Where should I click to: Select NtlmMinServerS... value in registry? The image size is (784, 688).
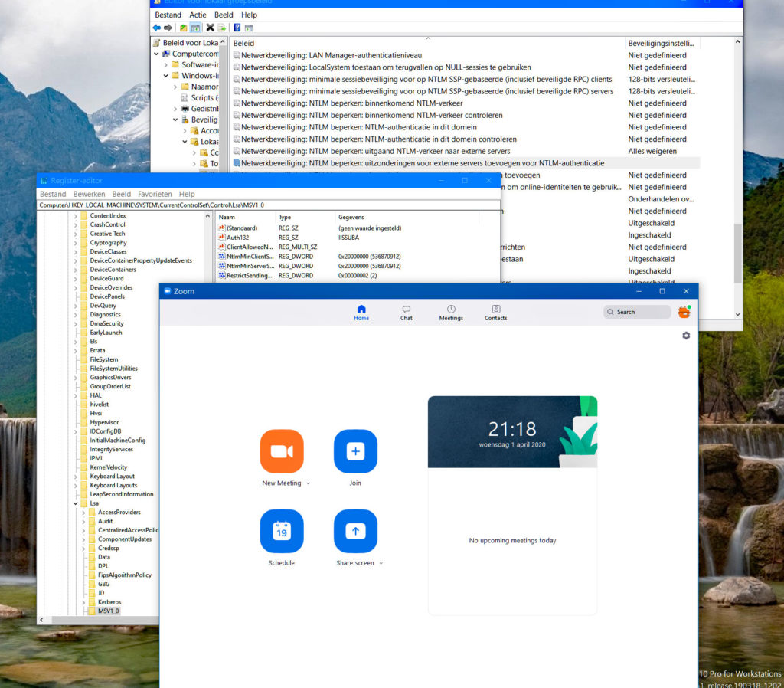250,266
